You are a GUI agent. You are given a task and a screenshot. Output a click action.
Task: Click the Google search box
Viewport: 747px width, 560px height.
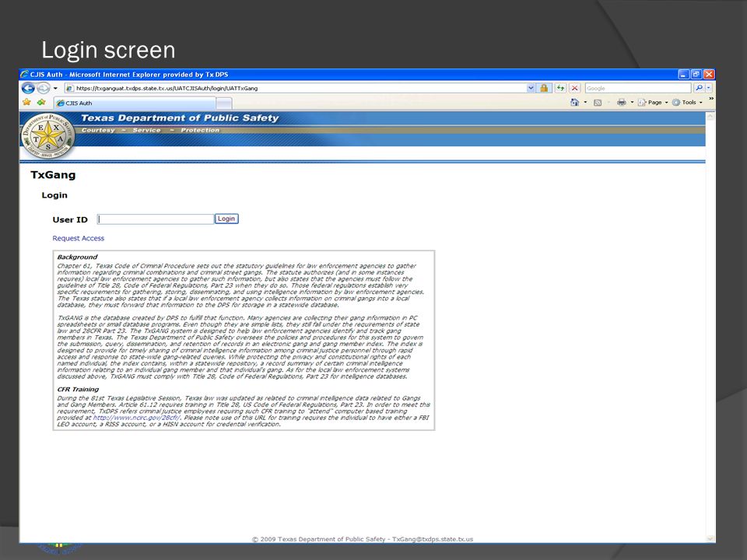coord(637,88)
